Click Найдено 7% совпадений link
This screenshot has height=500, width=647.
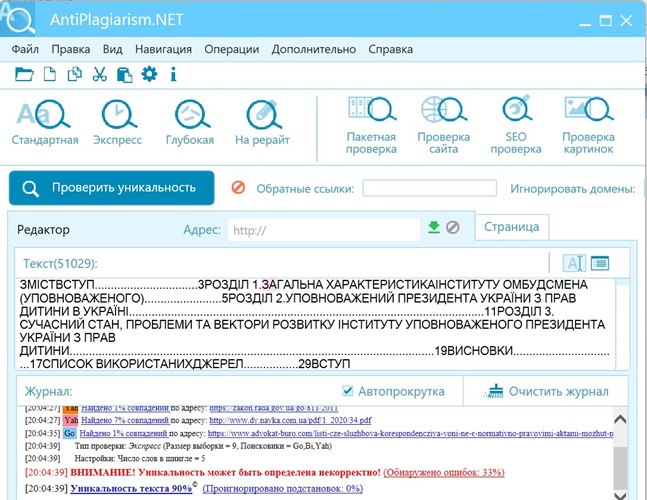pos(125,420)
